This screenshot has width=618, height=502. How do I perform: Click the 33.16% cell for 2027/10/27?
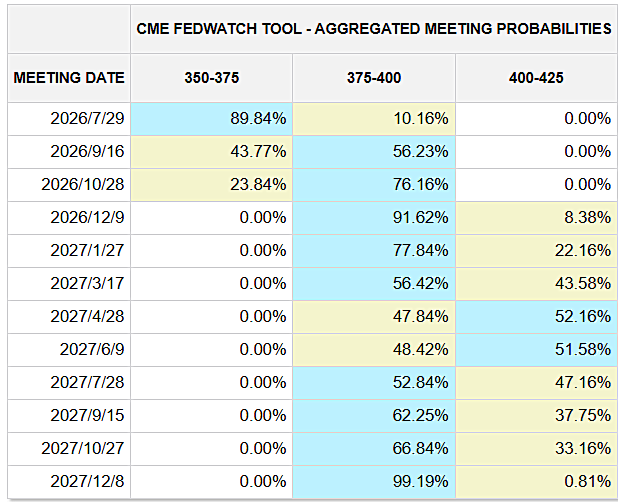tap(536, 449)
